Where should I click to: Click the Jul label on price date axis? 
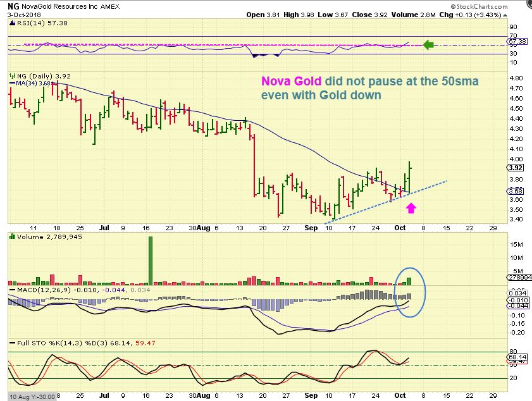tap(104, 228)
